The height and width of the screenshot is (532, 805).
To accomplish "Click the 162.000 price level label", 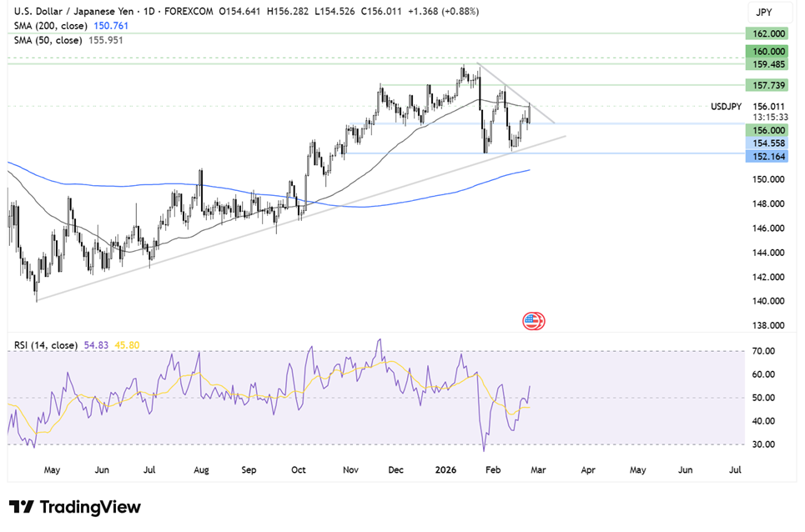I will (767, 34).
